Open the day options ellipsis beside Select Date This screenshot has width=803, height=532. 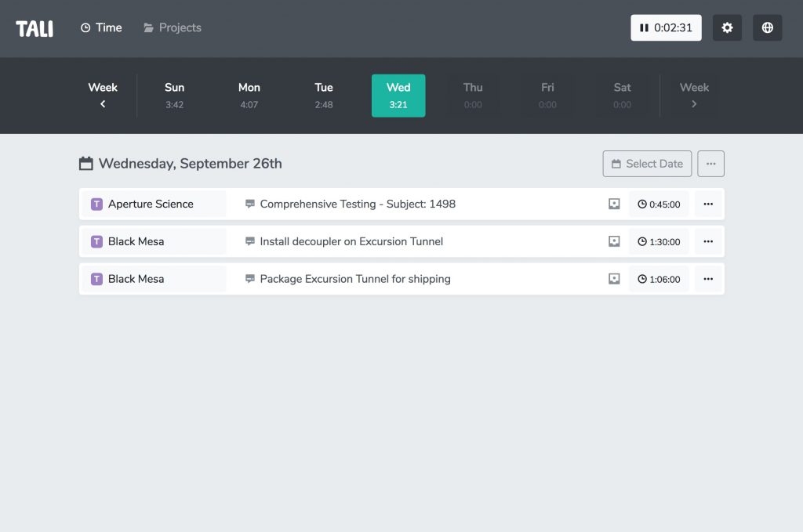tap(710, 164)
